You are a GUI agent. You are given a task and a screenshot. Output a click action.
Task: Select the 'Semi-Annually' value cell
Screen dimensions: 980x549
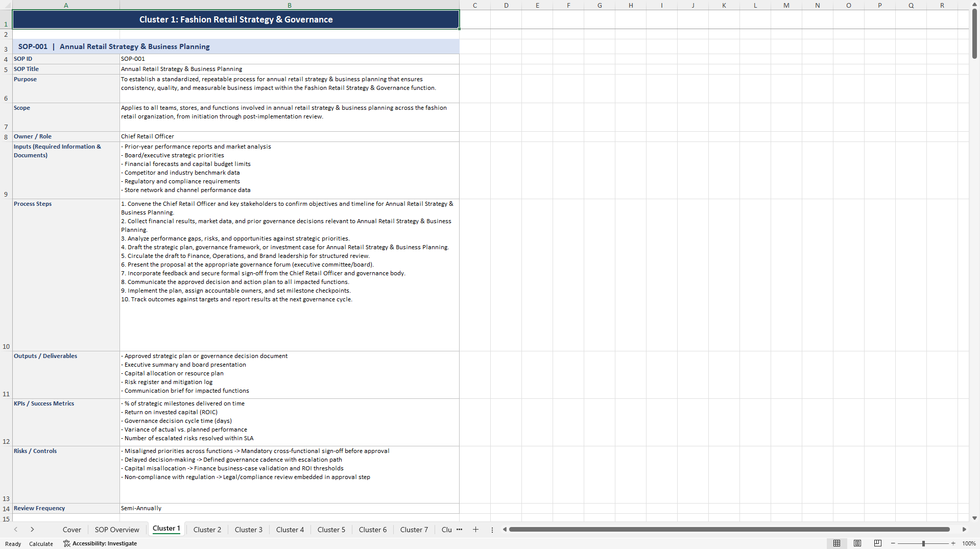pyautogui.click(x=290, y=509)
